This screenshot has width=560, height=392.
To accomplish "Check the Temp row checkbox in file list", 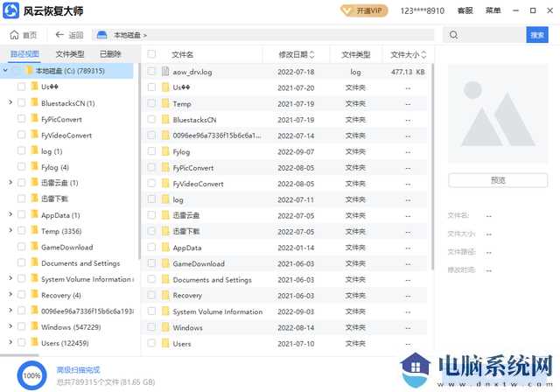I will [151, 103].
